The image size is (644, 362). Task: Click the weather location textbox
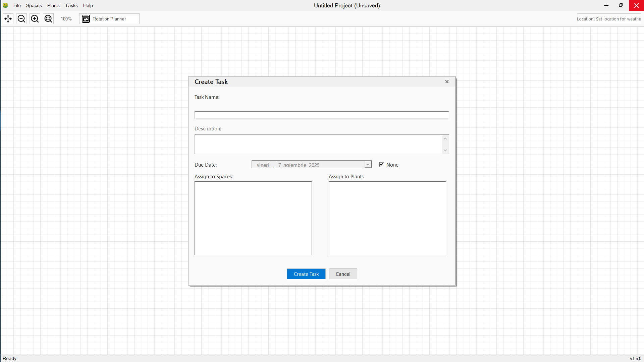click(609, 19)
